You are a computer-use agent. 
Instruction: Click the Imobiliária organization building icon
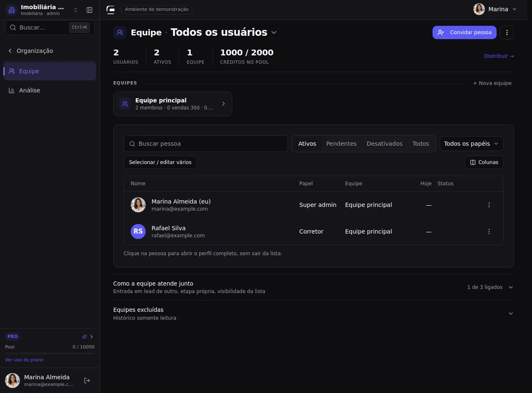12,10
